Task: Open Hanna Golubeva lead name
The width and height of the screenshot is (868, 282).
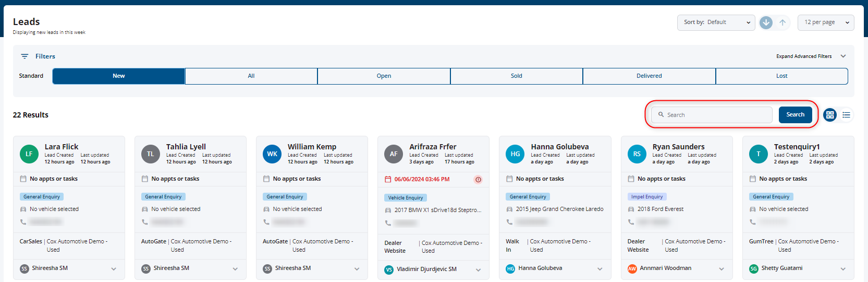Action: coord(559,147)
